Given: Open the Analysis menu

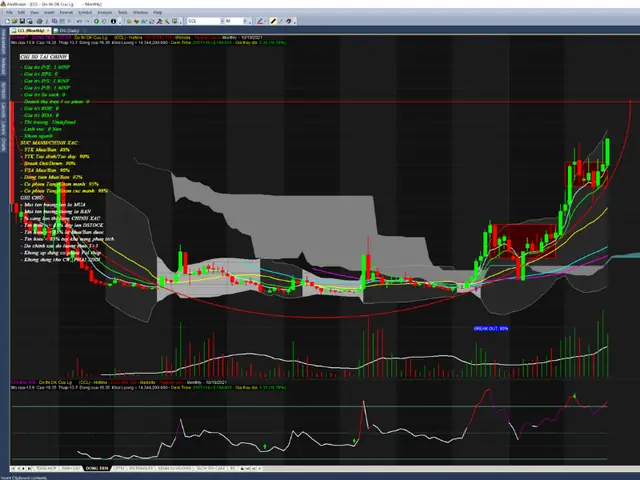Looking at the screenshot, I should click(102, 12).
